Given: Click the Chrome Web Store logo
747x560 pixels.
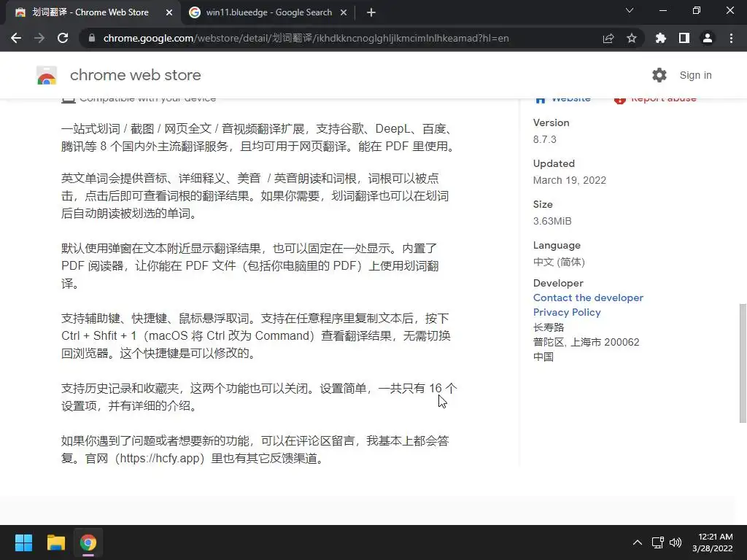Looking at the screenshot, I should click(47, 75).
